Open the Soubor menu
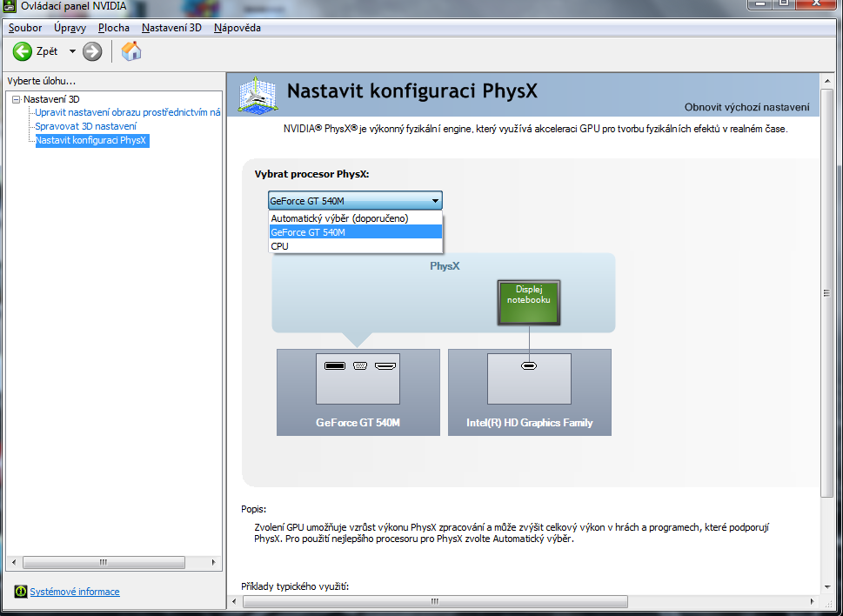This screenshot has height=616, width=843. 25,28
